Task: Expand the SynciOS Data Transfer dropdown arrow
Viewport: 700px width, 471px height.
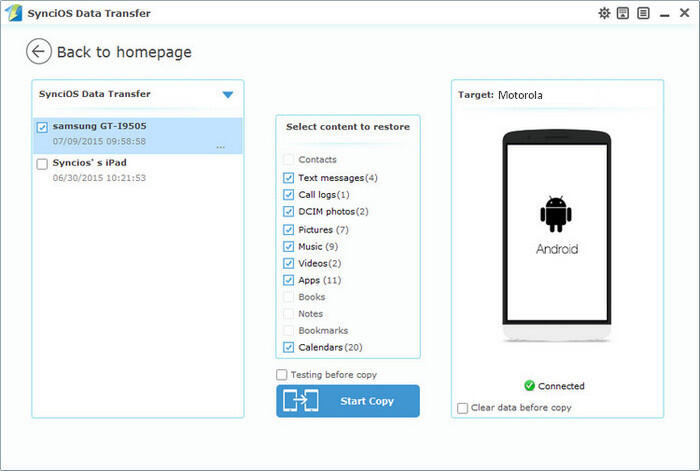Action: click(x=228, y=95)
